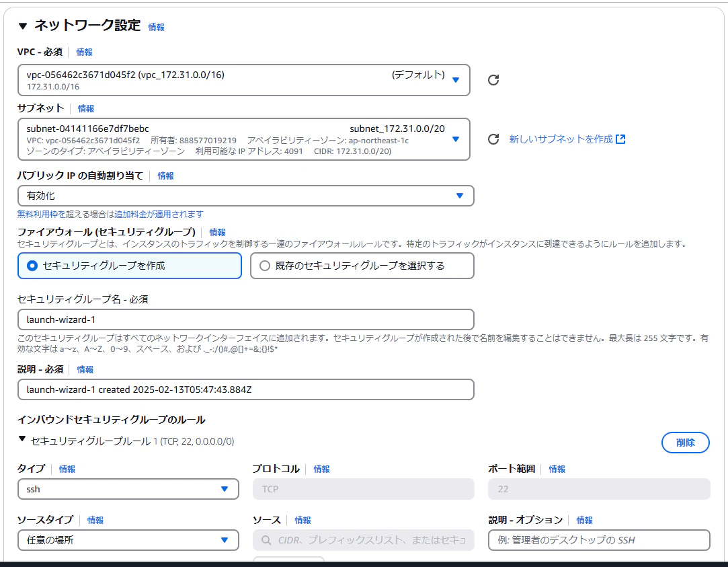Open the ソースタイプ dropdown showing 任意の場所
The image size is (728, 567).
[128, 540]
